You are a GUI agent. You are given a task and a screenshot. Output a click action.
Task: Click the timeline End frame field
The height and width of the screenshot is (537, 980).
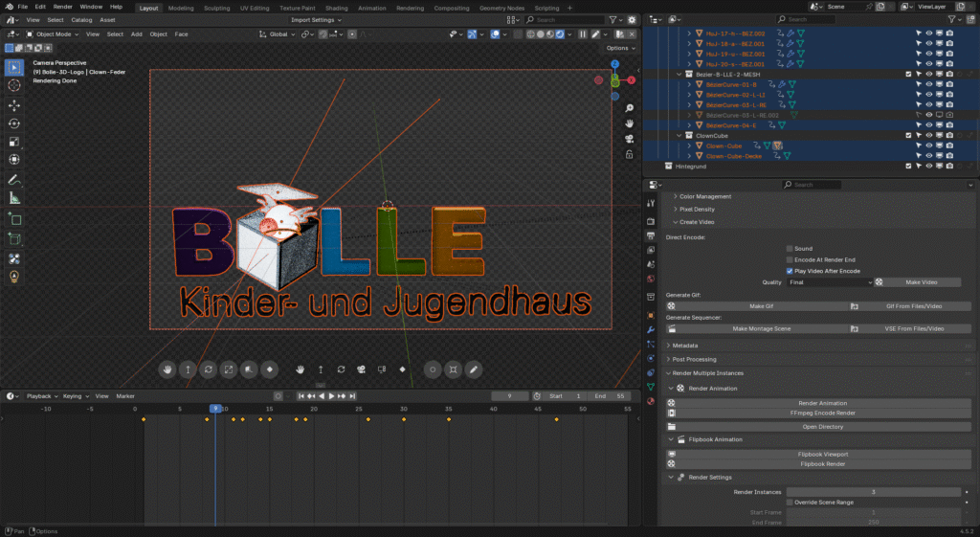tap(610, 396)
